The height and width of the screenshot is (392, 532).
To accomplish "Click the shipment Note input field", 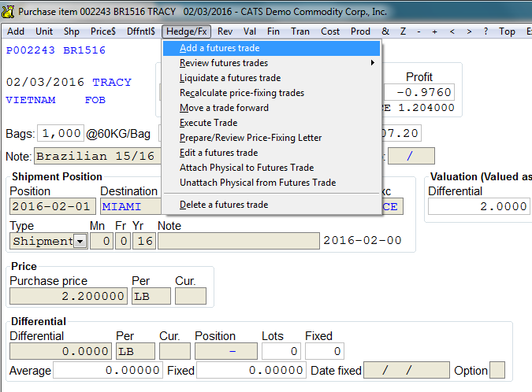I will pos(239,241).
